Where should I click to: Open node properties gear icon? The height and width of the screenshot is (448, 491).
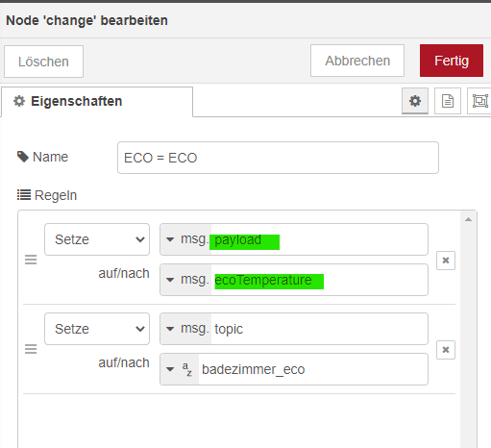tap(415, 101)
